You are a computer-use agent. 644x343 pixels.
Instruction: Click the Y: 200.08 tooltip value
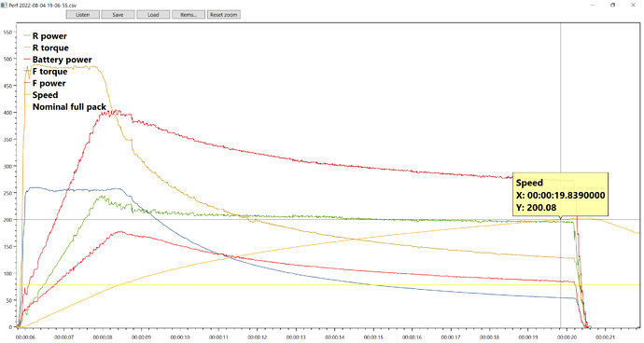point(536,208)
